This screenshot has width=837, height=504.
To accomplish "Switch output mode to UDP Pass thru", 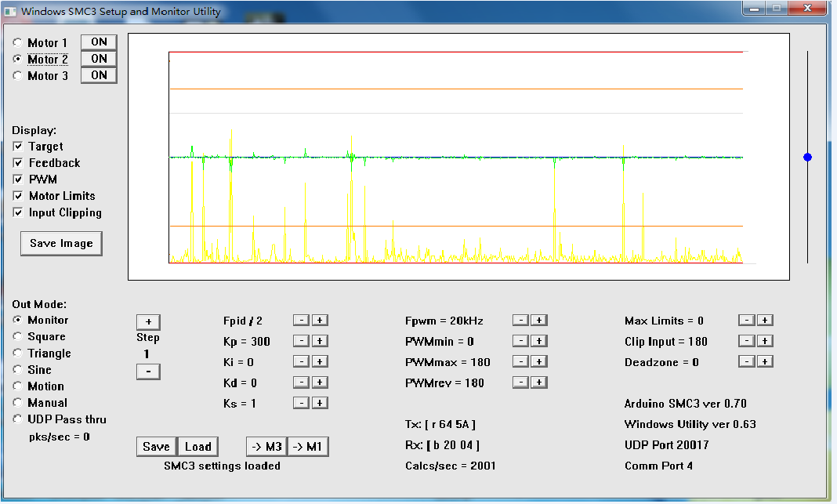I will (17, 419).
